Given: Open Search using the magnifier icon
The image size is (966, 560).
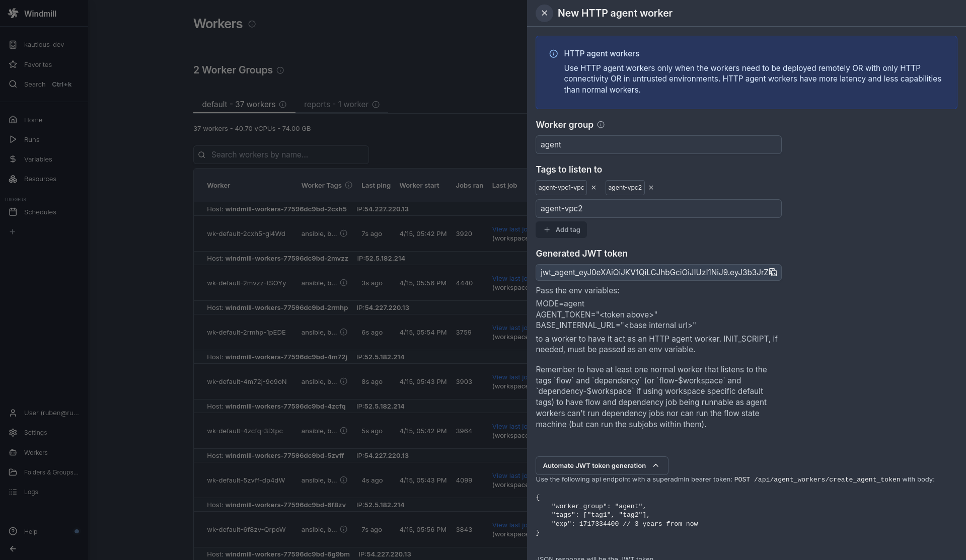Looking at the screenshot, I should coord(34,84).
